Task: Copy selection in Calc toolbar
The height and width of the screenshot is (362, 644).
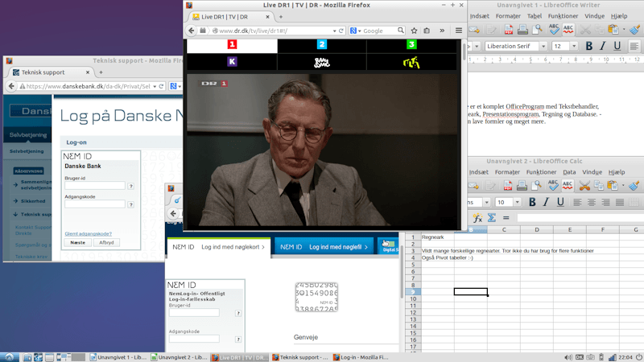Action: (x=599, y=186)
